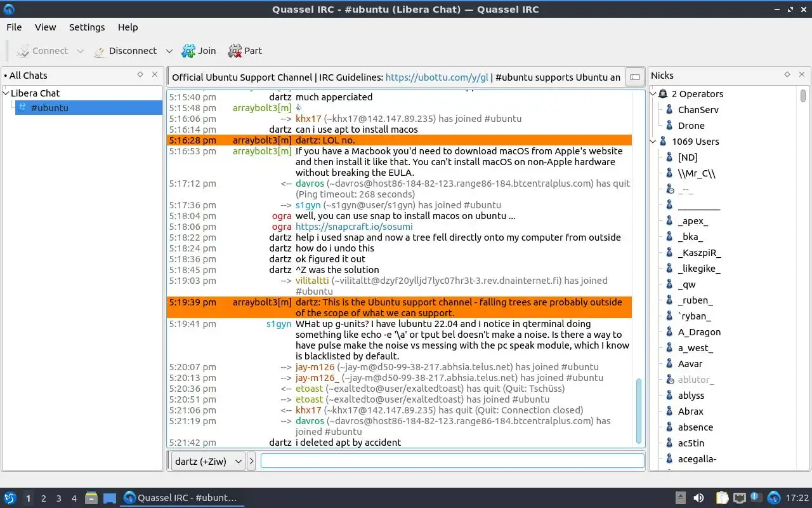Open the dartz (+Ziw) nick dropdown

208,462
